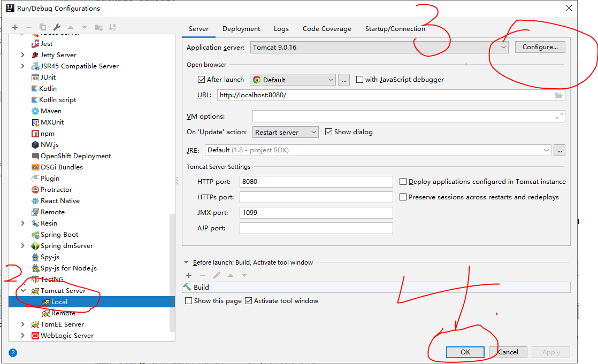Open the wrench Edit Defaults icon
598x364 pixels.
tap(57, 27)
